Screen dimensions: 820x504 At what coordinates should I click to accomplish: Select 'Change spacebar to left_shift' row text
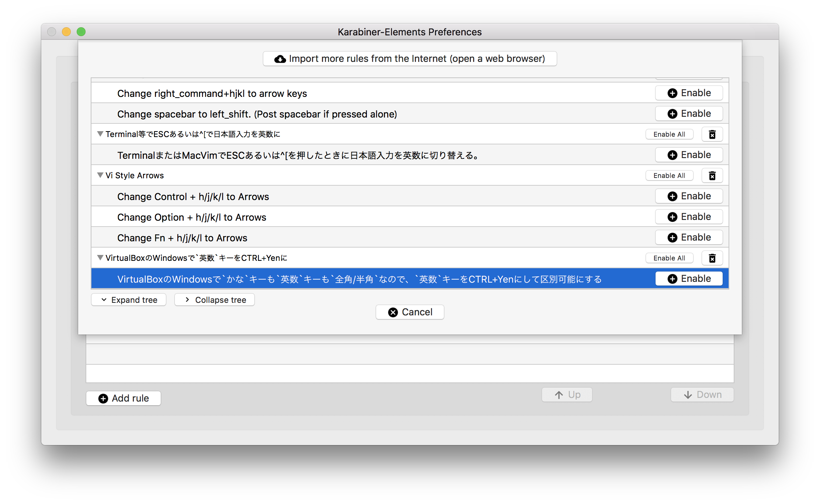257,114
